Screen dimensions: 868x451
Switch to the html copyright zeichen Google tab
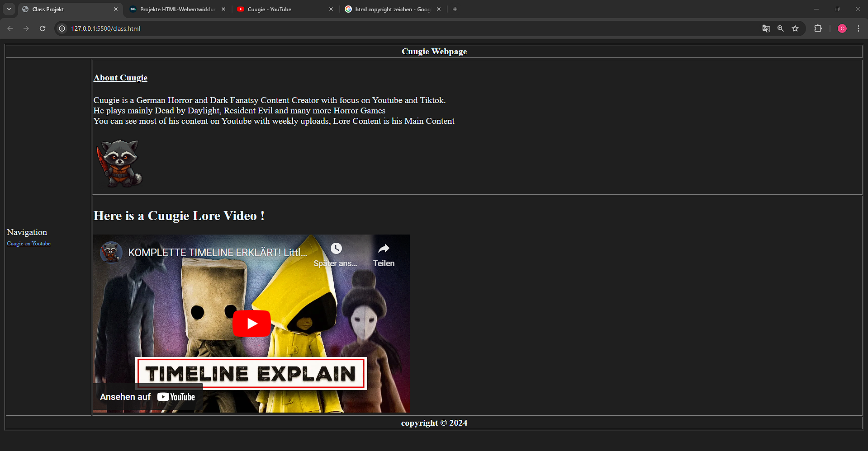tap(393, 9)
